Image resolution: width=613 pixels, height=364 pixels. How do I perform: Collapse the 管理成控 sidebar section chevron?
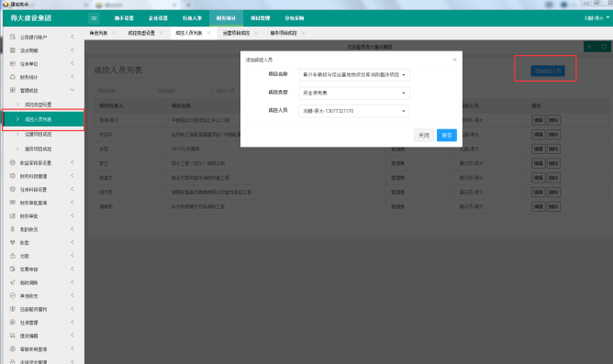[x=72, y=90]
